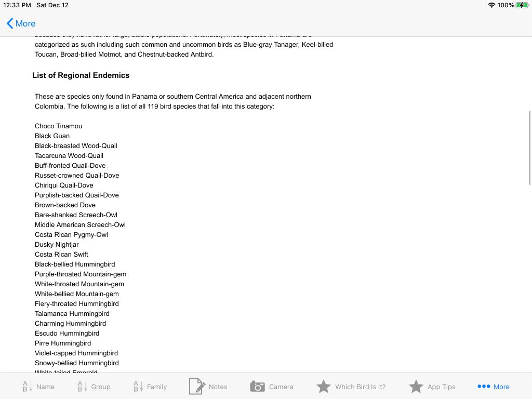Open the Notes pencil-page icon
Image resolution: width=532 pixels, height=399 pixels.
coord(197,386)
